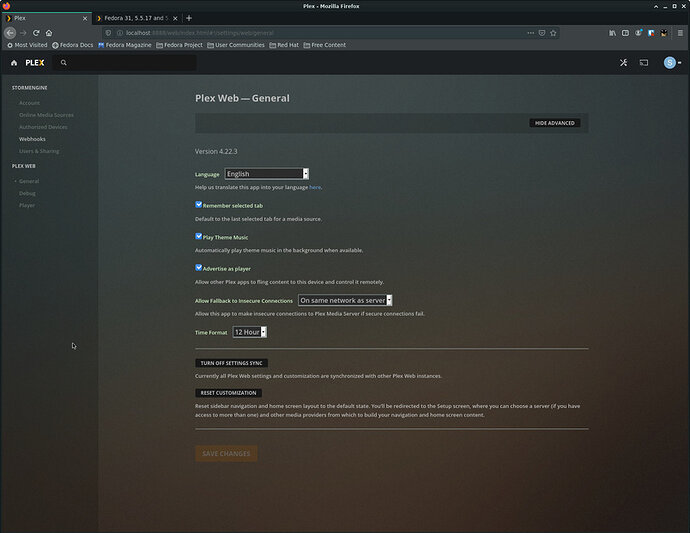Click the Plex search input field
The width and height of the screenshot is (690, 533).
point(125,63)
